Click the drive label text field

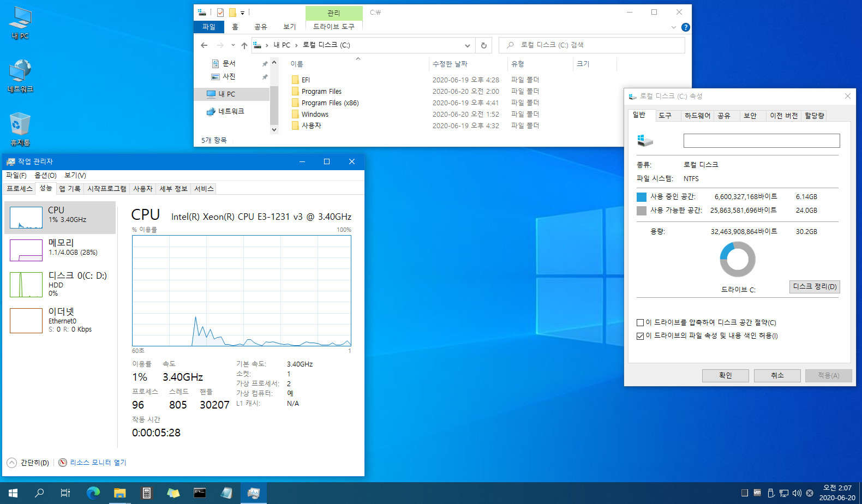pyautogui.click(x=762, y=141)
